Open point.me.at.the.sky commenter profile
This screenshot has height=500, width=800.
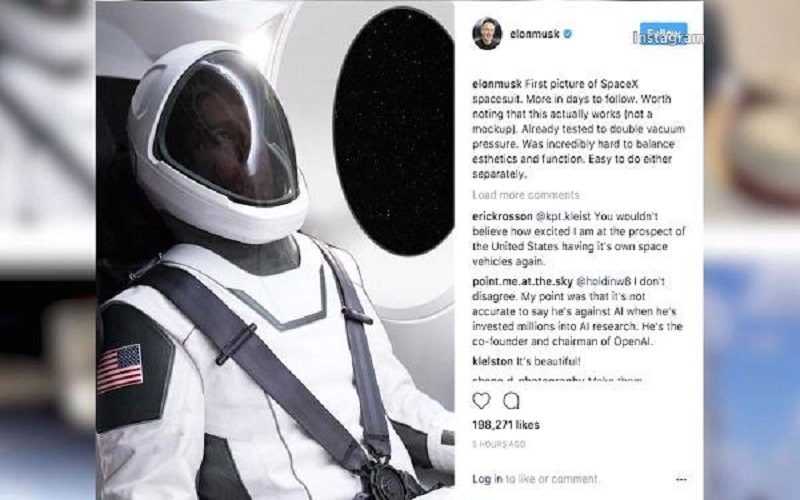pyautogui.click(x=522, y=281)
